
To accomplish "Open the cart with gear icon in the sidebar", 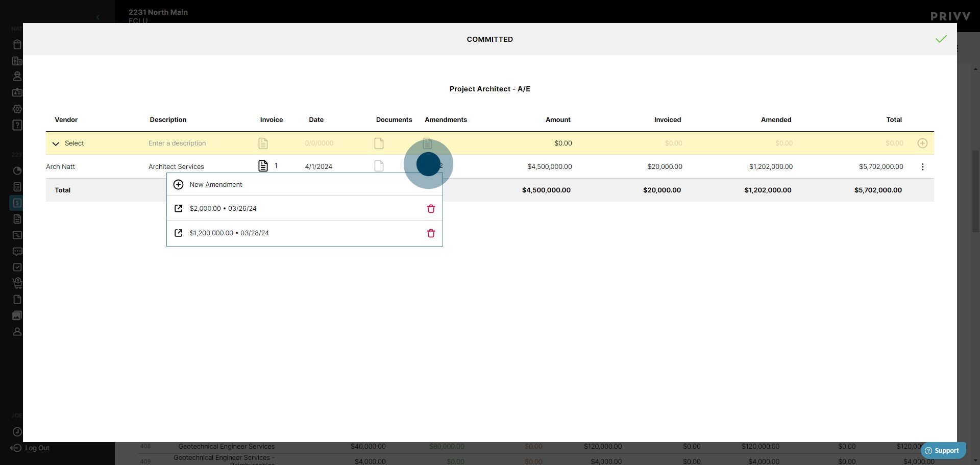I will click(x=17, y=283).
